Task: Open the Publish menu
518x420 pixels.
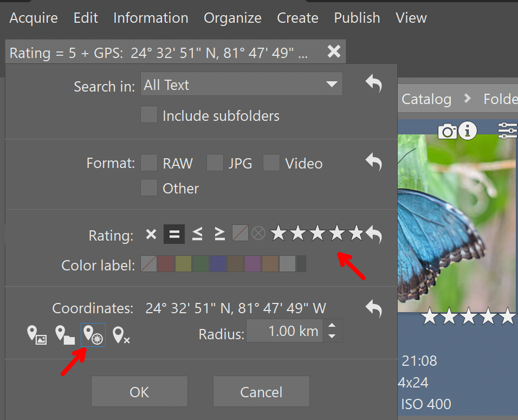Action: (357, 18)
